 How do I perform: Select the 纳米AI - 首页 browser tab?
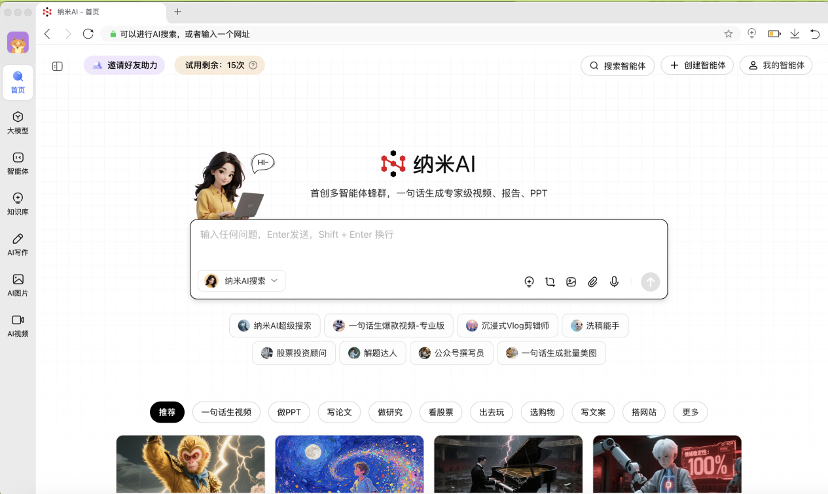pos(101,12)
